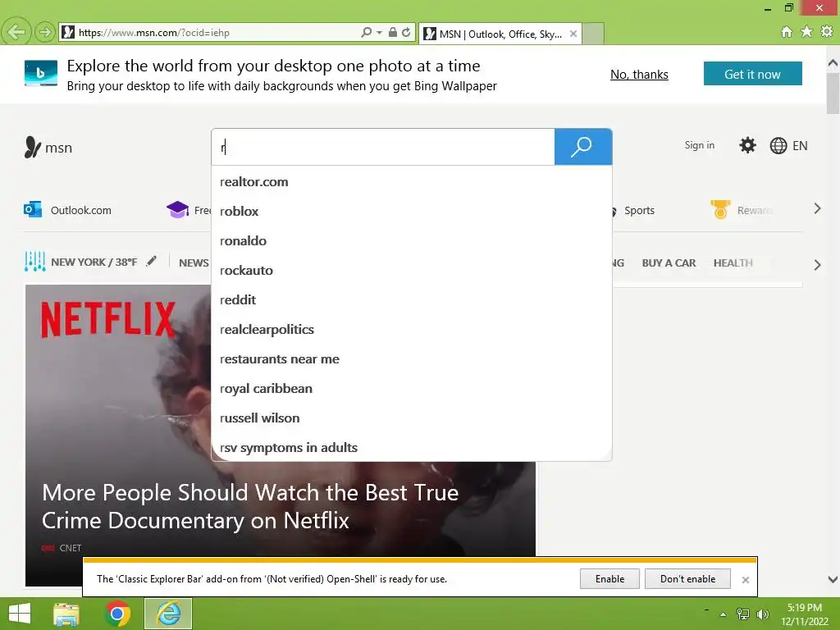Choose the rsv symptoms in adults suggestion
The image size is (840, 630).
[x=412, y=447]
